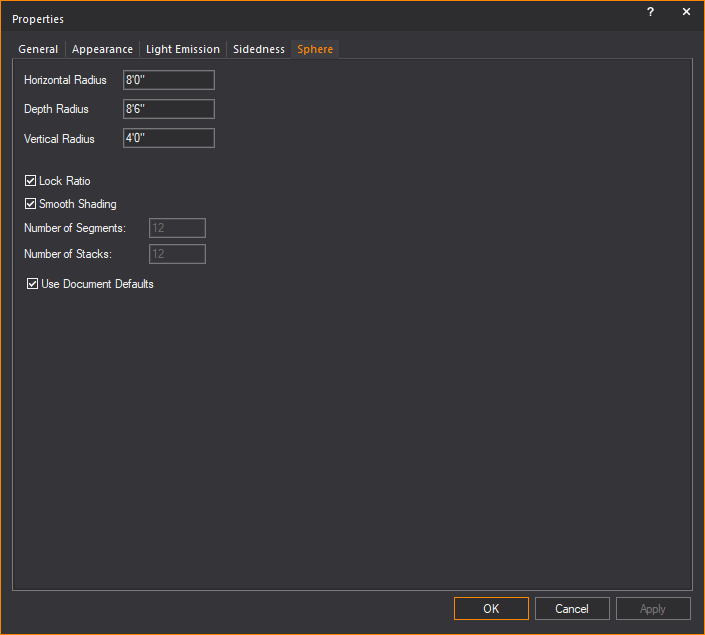Image resolution: width=705 pixels, height=635 pixels.
Task: Uncheck the Smooth Shading option
Action: click(x=31, y=204)
